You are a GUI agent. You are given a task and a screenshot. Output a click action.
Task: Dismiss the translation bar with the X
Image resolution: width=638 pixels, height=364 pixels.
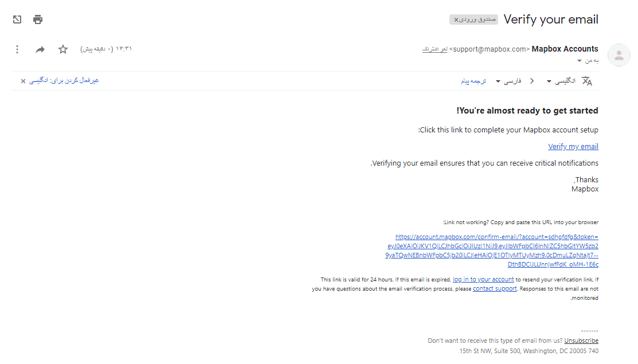coord(23,81)
